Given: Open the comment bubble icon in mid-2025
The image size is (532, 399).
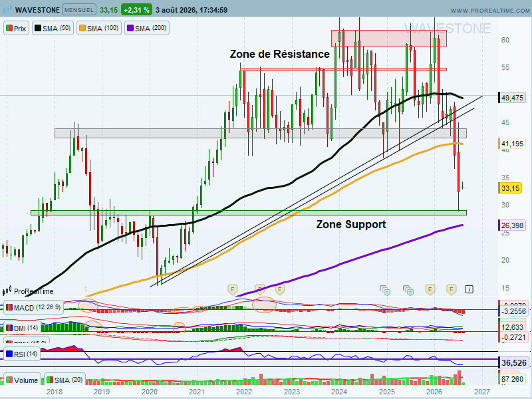Looking at the screenshot, I should 408,290.
